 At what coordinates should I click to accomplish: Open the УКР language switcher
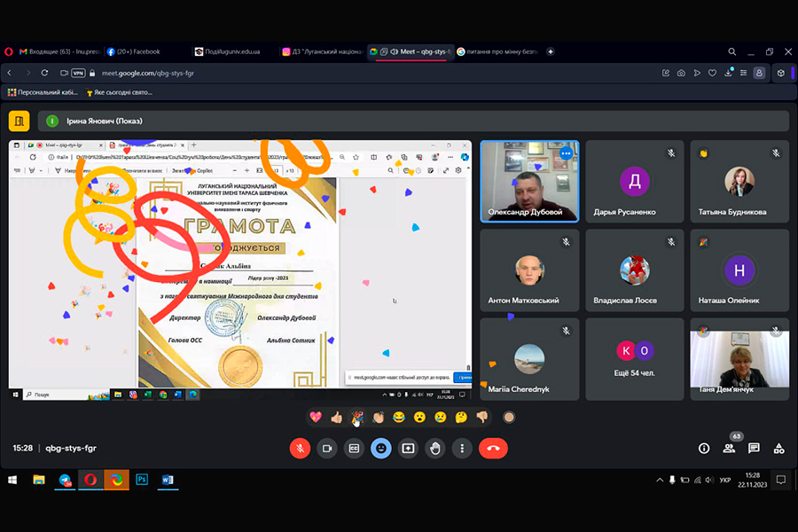[725, 480]
